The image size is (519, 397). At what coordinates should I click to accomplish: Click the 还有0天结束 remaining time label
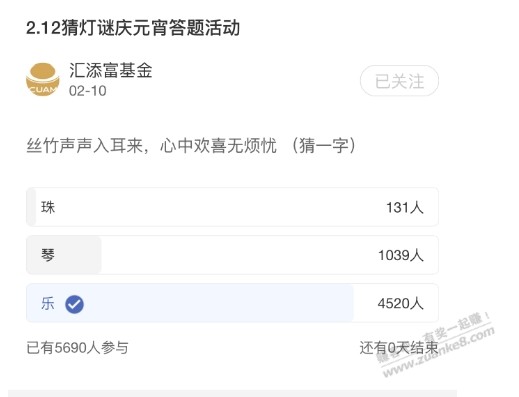399,348
